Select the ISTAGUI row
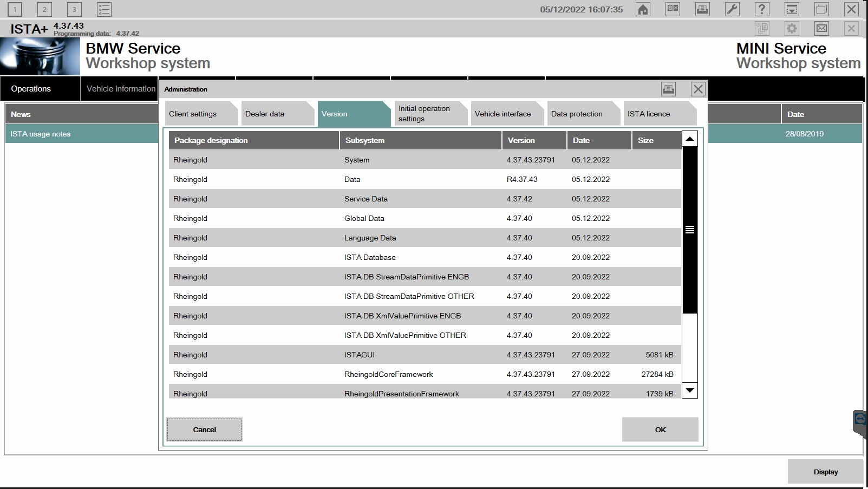 tap(425, 355)
